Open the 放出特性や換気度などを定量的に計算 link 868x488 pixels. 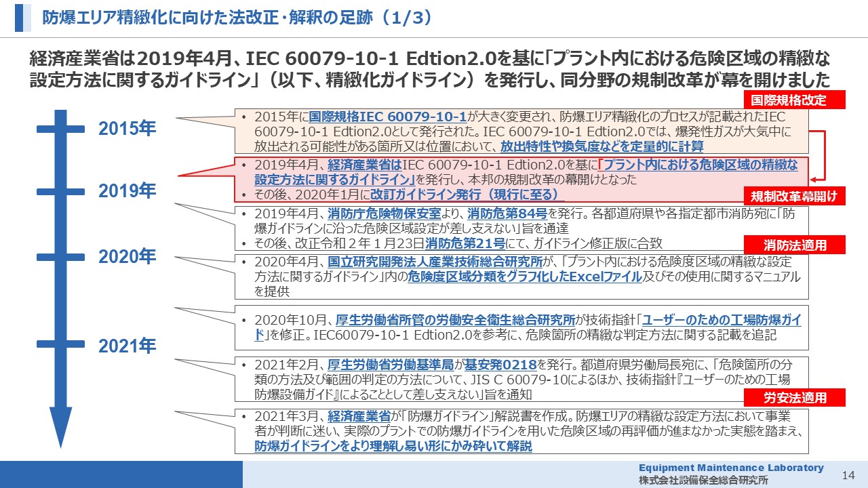coord(602,146)
